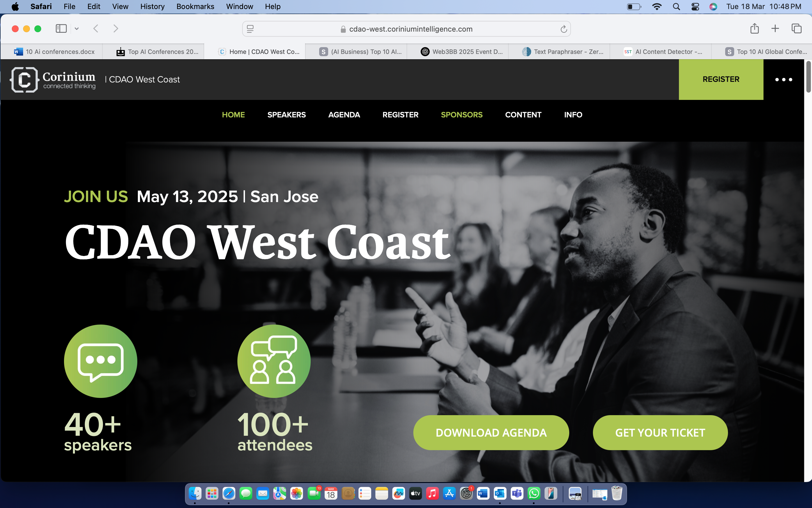Go forward with the forward arrow
This screenshot has height=508, width=812.
(x=116, y=29)
